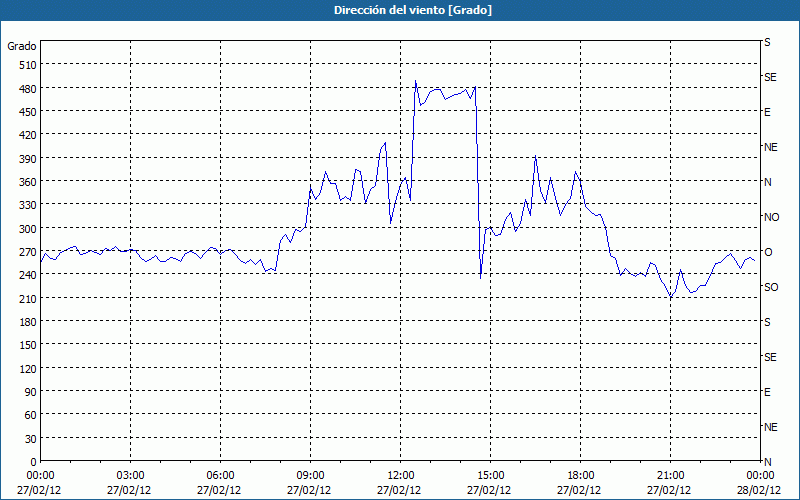Click the 'O' compass label beside 270 gridline
Image resolution: width=800 pixels, height=500 pixels.
point(767,252)
